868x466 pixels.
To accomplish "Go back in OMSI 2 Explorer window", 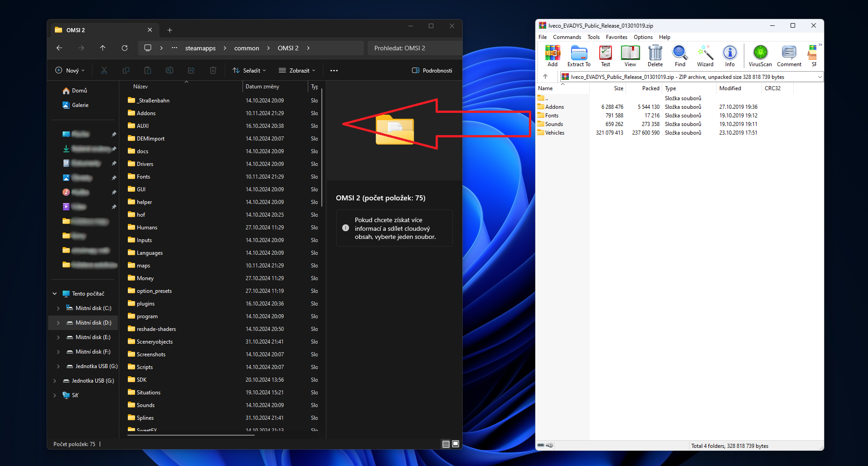I will pyautogui.click(x=59, y=48).
